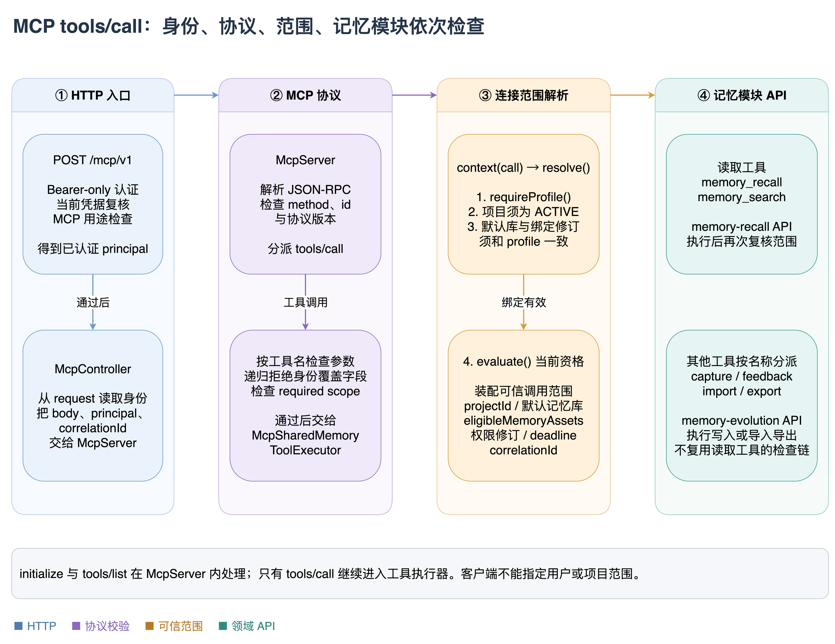
Task: Click the 'memory-evolution API' line
Action: coord(741,421)
